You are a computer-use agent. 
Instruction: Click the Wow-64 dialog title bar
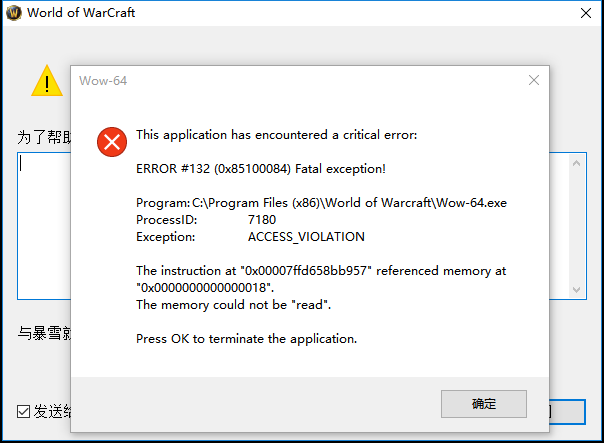pyautogui.click(x=299, y=81)
